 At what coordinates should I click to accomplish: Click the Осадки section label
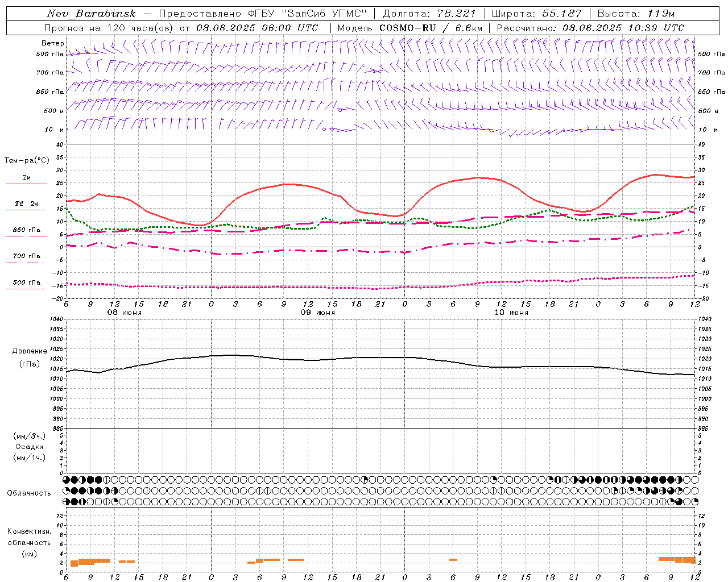click(30, 447)
